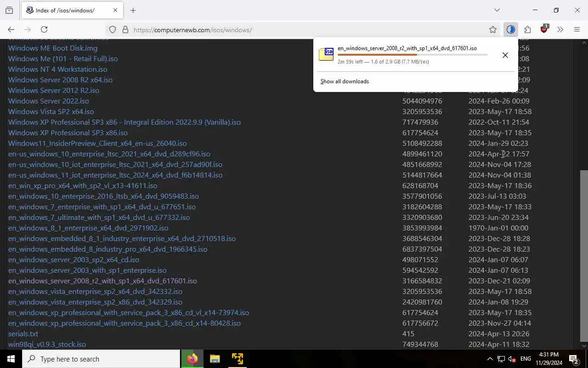Download en-us_windows_11_iot_enterprise_ltsc_2024 iso
588x368 pixels.
pos(115,175)
